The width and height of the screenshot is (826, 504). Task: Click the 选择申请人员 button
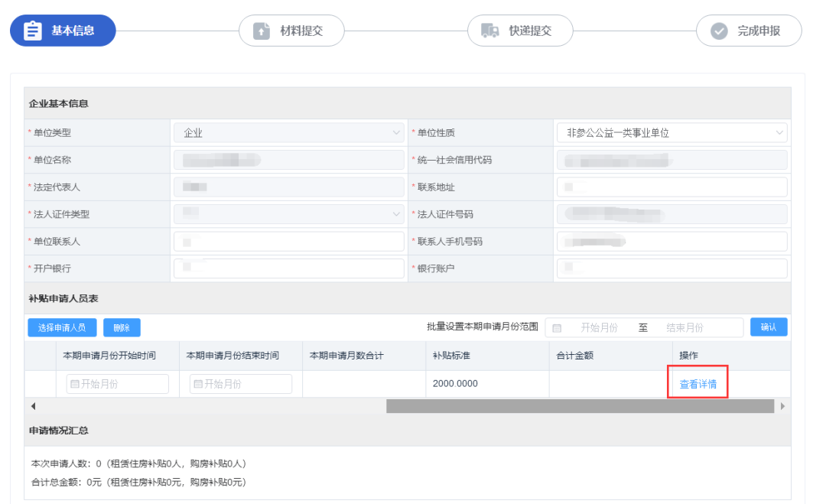point(62,327)
